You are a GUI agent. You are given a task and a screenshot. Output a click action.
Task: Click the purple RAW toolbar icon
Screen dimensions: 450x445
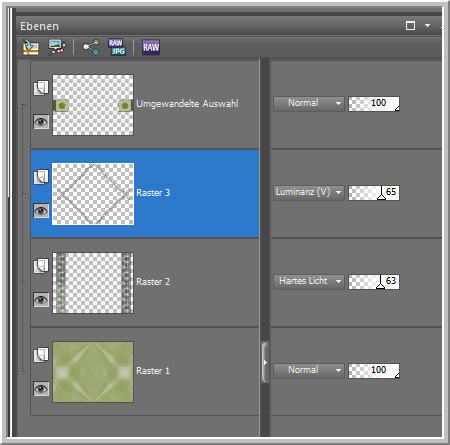(x=151, y=47)
